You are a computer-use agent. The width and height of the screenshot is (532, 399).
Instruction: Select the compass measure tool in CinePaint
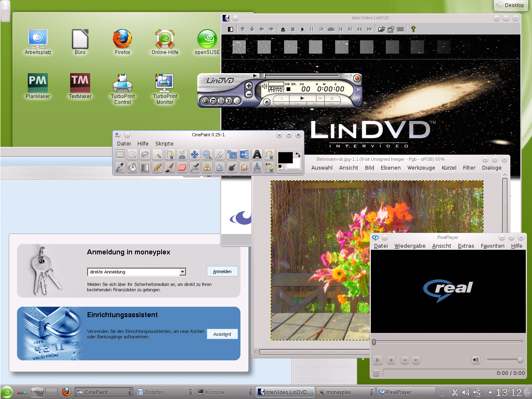point(257,167)
